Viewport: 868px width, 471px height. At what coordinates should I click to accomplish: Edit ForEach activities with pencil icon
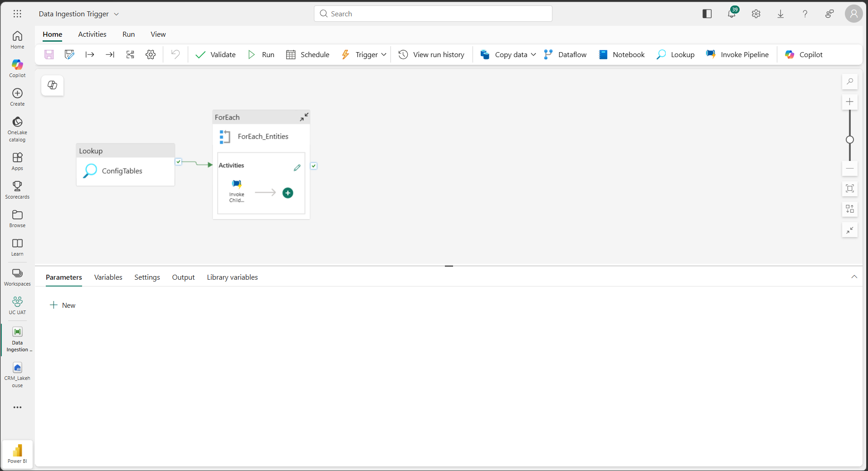tap(297, 168)
